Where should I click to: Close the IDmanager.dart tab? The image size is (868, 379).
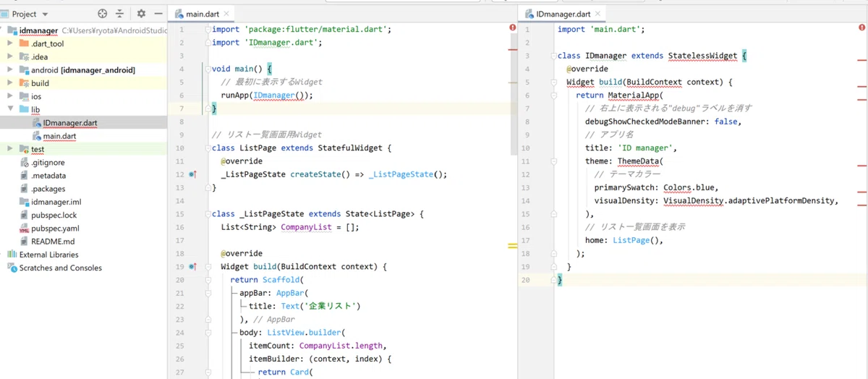pos(597,14)
